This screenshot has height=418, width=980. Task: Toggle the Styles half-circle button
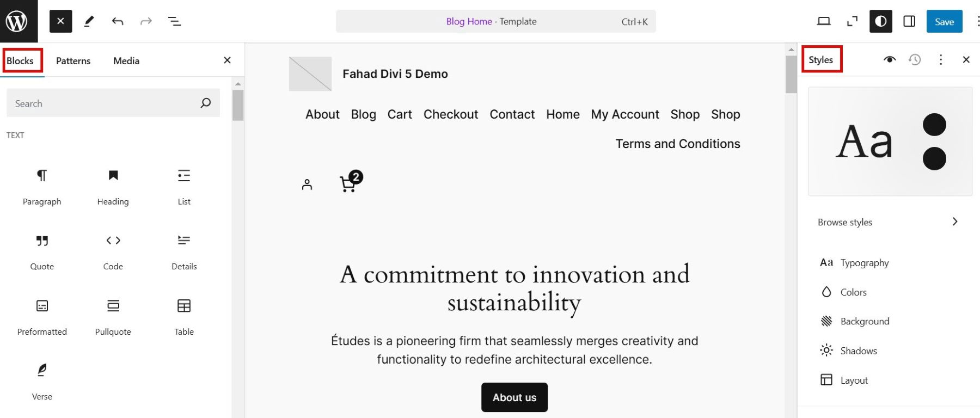pos(880,21)
